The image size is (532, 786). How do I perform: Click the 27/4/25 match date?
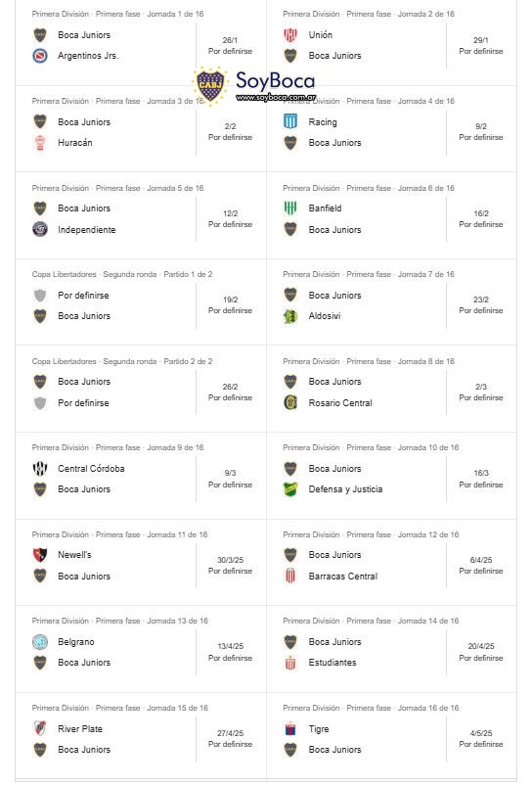(231, 733)
